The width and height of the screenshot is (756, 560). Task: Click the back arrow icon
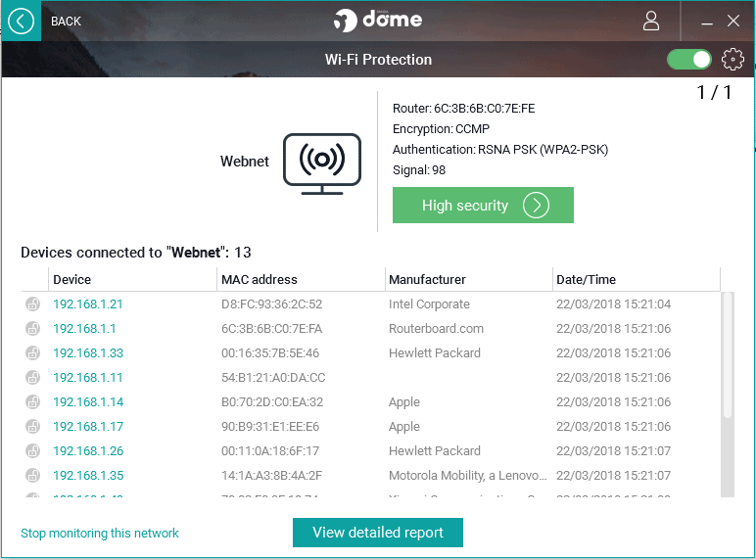click(21, 22)
